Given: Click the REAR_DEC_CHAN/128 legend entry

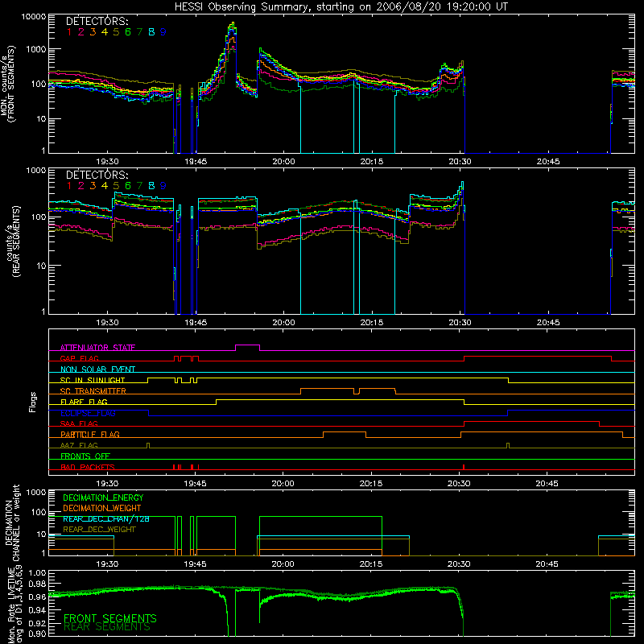Looking at the screenshot, I should point(106,519).
